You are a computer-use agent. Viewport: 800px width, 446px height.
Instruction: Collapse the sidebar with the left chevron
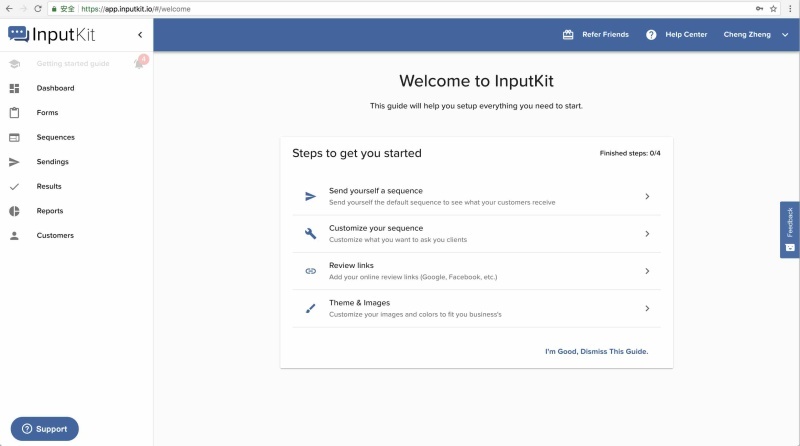[x=140, y=35]
